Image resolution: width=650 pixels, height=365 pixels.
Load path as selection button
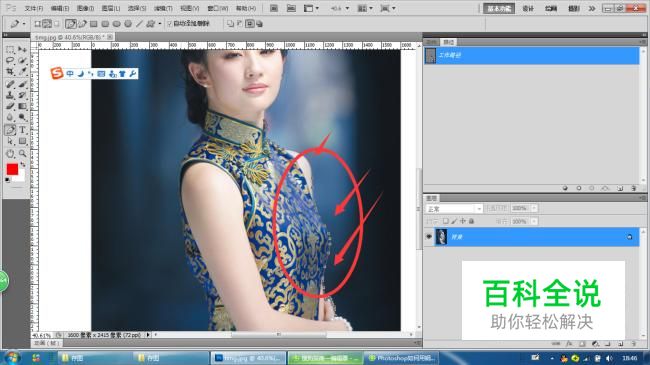592,188
